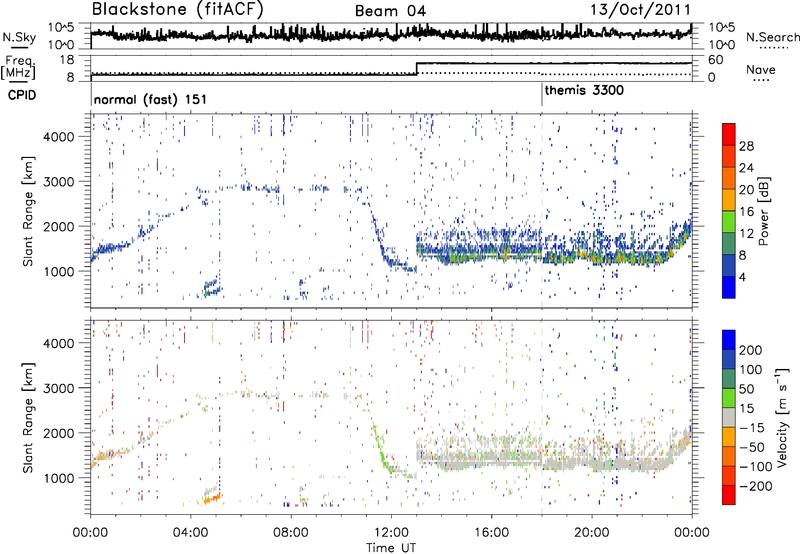Click the '-15' tick on the velocity colorbar
Image resolution: width=800 pixels, height=554 pixels.
752,427
